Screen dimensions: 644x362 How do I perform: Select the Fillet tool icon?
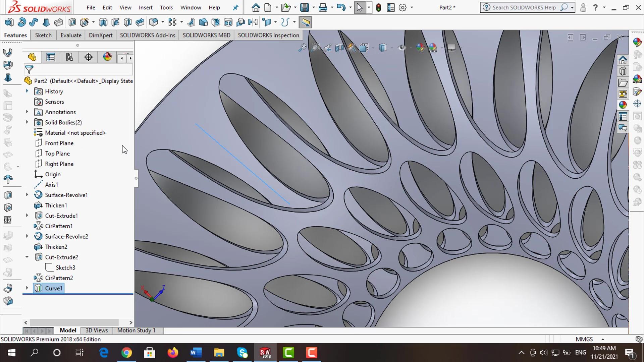coord(154,22)
